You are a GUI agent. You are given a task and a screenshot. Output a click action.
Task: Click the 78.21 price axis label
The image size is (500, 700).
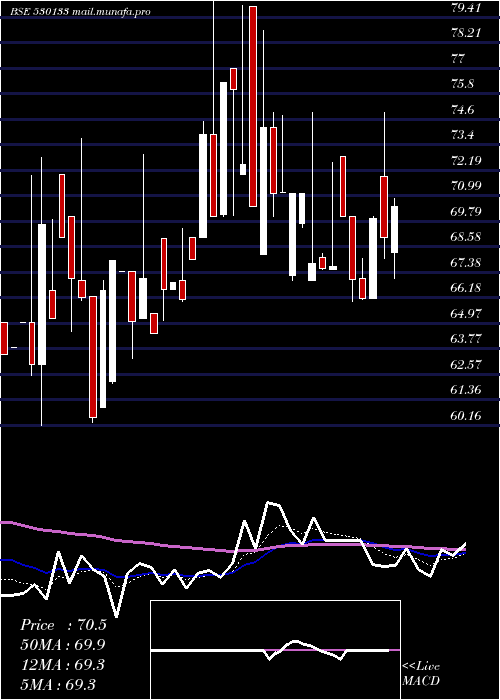(x=466, y=33)
